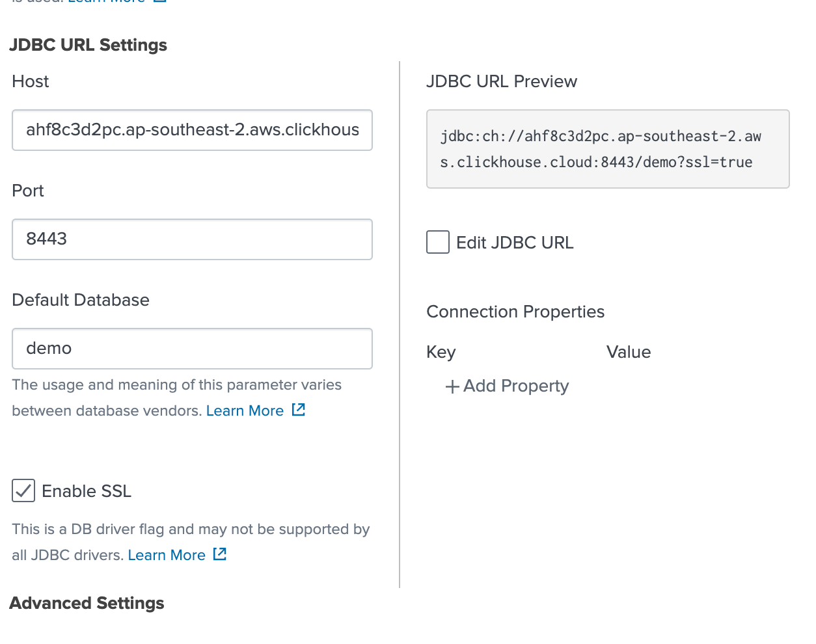This screenshot has width=816, height=644.
Task: Open the Learn More link under Default Database
Action: pos(245,410)
